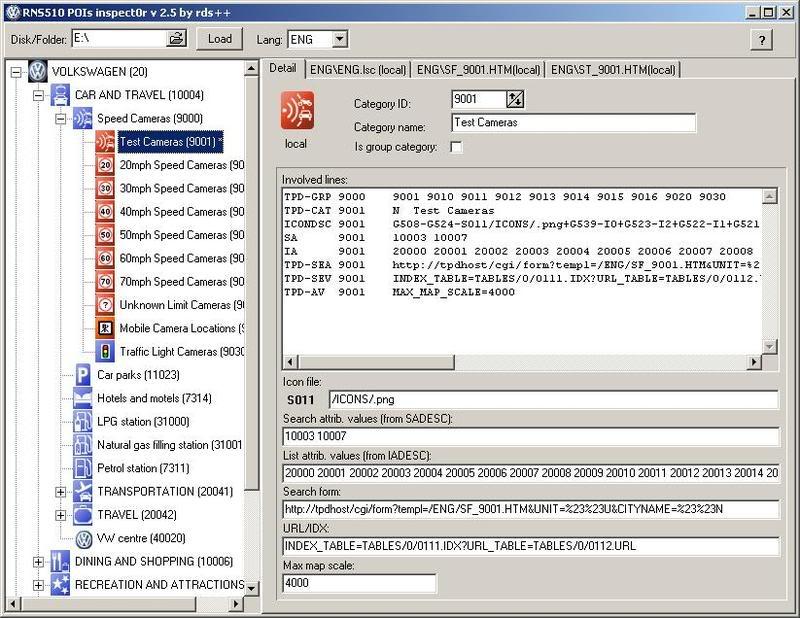Switch to the Detail tab

click(283, 68)
